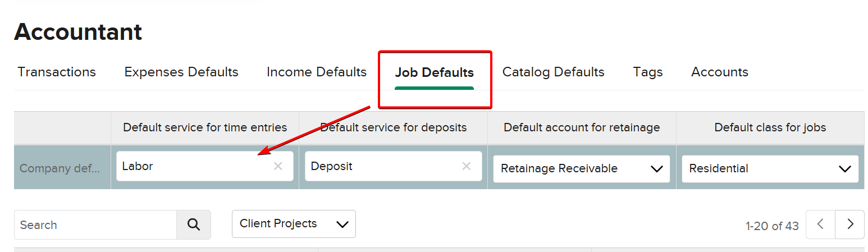Open Residential default class dropdown
Viewport: 868px width, 252px height.
[770, 169]
